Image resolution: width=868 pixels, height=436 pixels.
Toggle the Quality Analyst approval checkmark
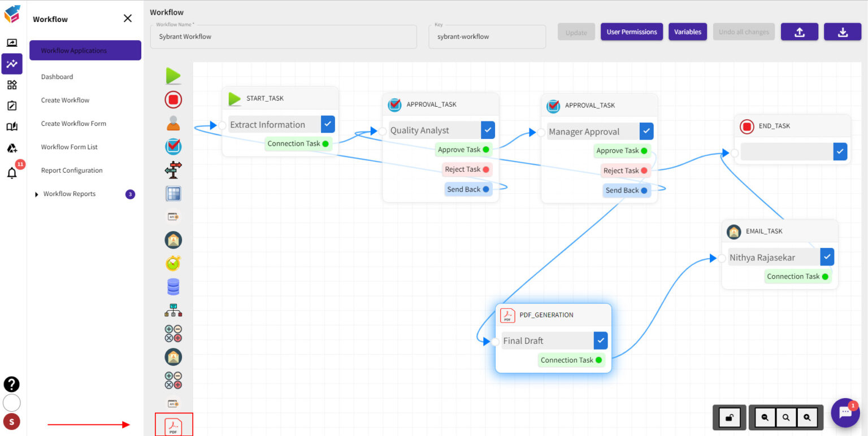click(487, 130)
